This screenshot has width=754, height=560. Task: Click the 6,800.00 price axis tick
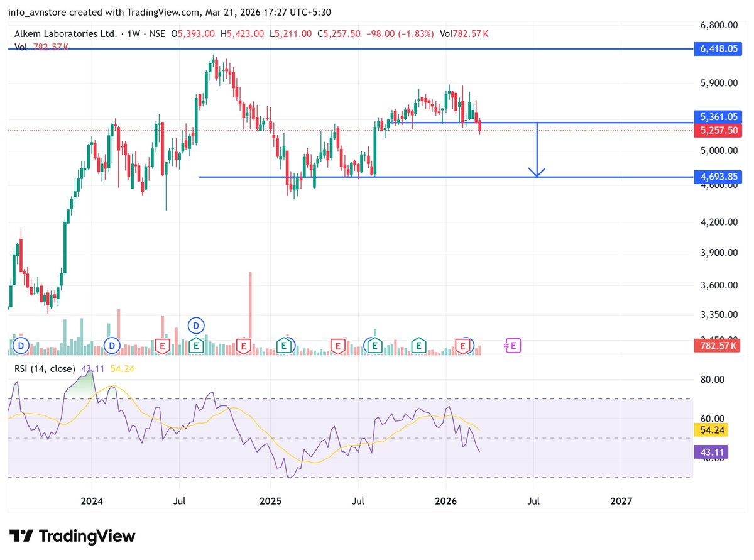click(718, 25)
